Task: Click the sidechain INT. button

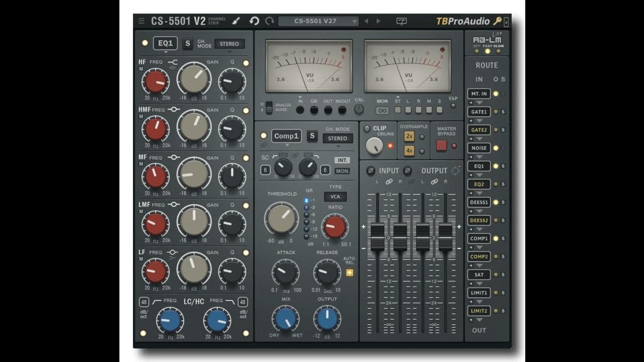Action: (342, 160)
